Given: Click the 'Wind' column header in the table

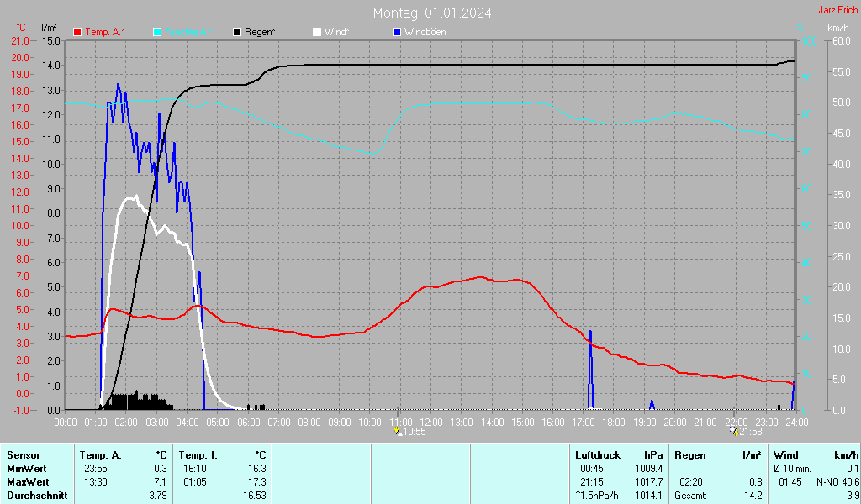Looking at the screenshot, I should (x=786, y=455).
